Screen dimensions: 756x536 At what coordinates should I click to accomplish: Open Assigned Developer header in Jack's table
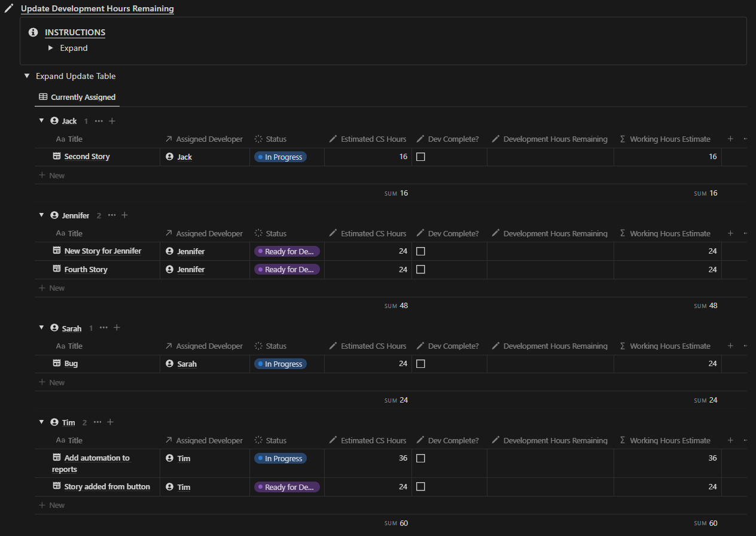pyautogui.click(x=205, y=139)
